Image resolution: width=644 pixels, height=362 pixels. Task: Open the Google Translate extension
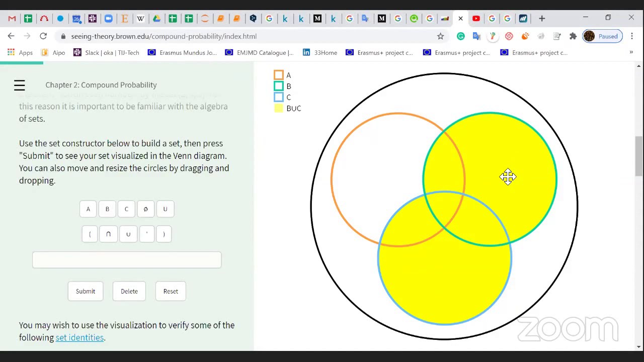[x=477, y=36]
